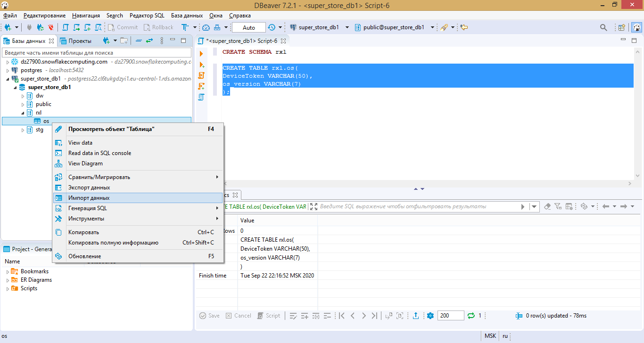Click the results settings gear icon

[430, 316]
